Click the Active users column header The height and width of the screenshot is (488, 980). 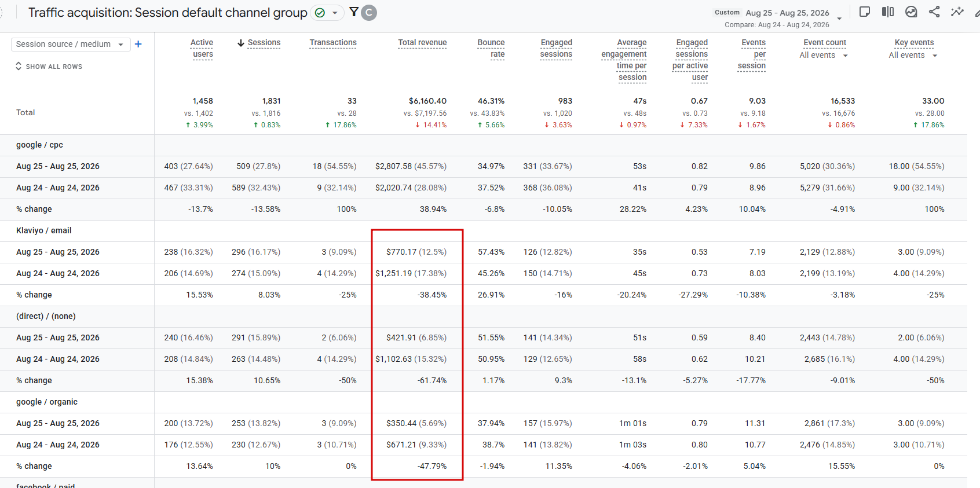pyautogui.click(x=202, y=49)
